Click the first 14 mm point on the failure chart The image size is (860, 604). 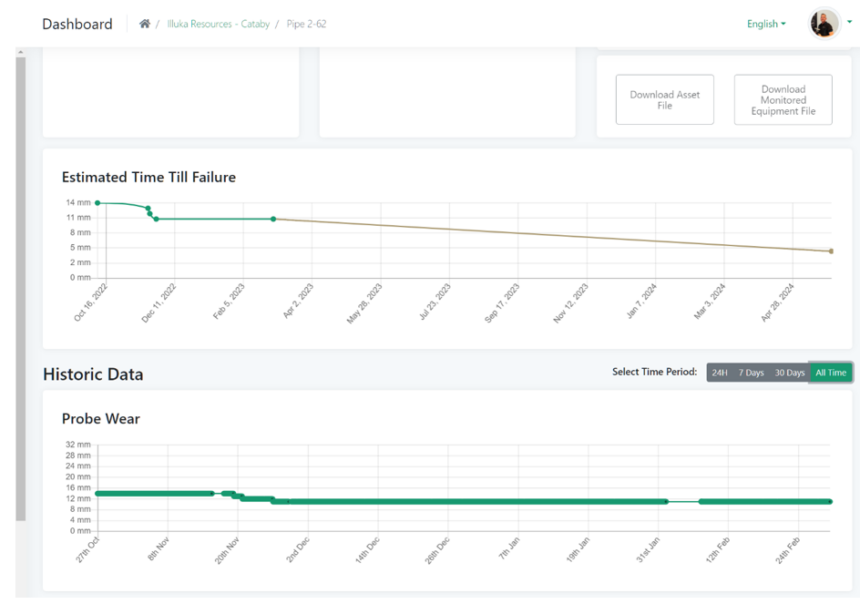tap(97, 203)
